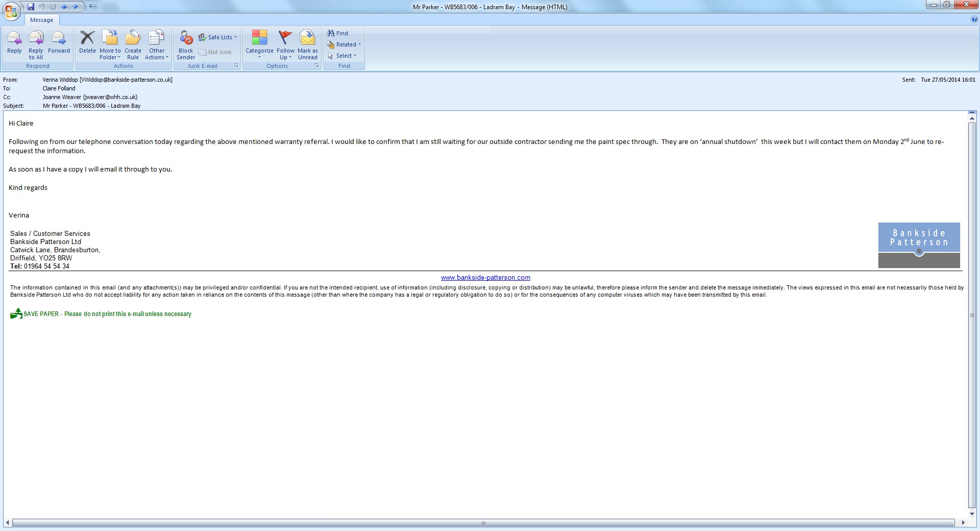This screenshot has width=980, height=531.
Task: Open Other Actions menu
Action: 157,45
